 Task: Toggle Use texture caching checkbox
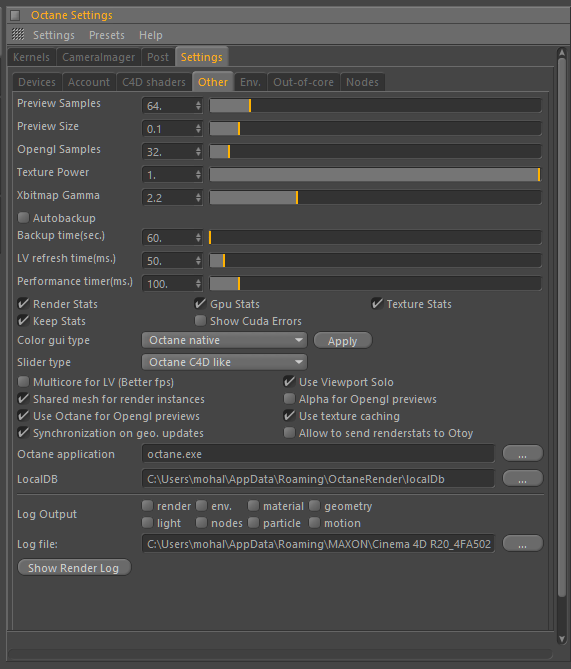click(x=289, y=416)
